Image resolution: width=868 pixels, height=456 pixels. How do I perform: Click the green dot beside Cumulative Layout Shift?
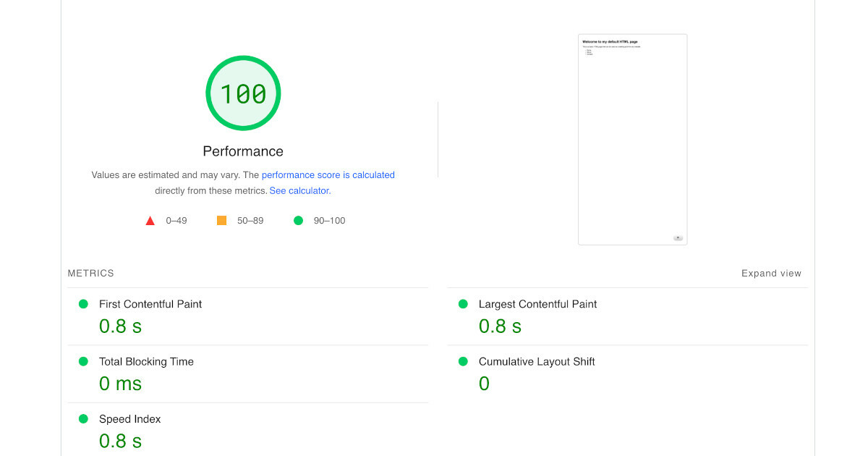(x=463, y=361)
